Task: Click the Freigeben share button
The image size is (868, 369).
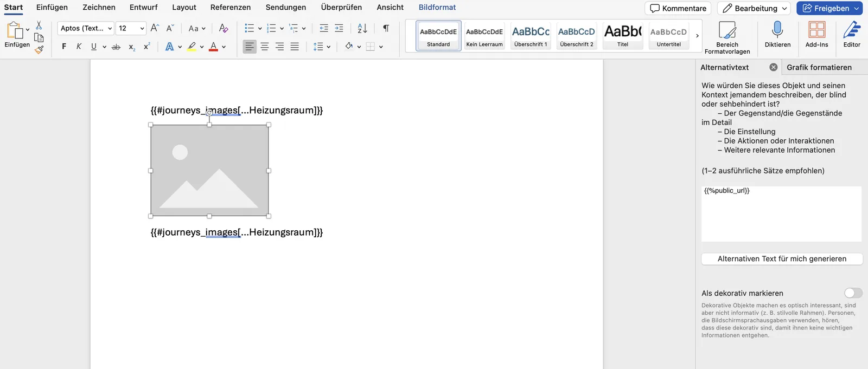Action: click(829, 8)
